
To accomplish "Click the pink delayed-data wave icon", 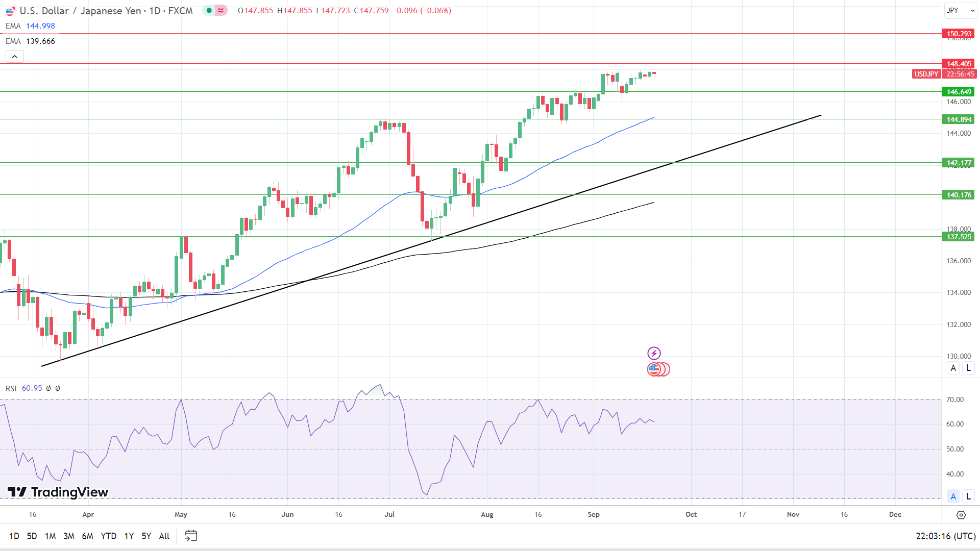I will pyautogui.click(x=220, y=10).
